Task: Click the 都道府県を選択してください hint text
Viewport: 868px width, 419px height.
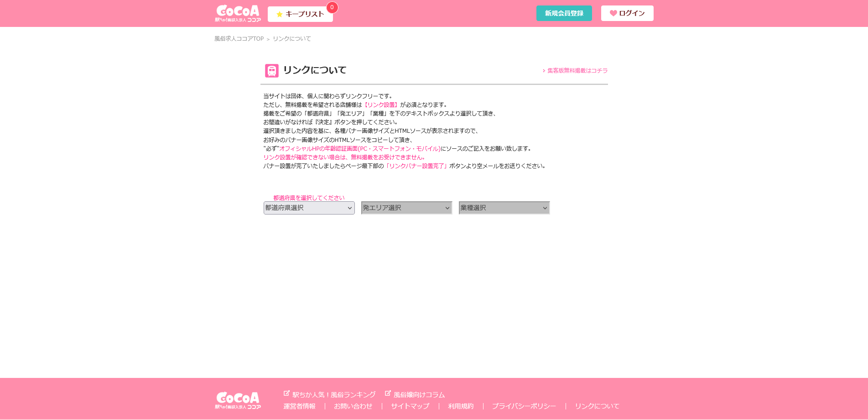Action: click(x=309, y=198)
